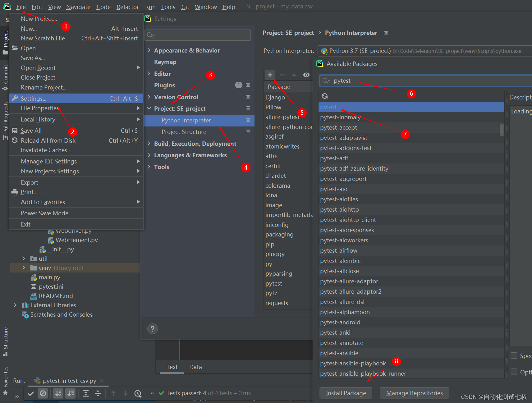Click the project-level icon on the Version Control row
Screen dimensions: 532x403
pyautogui.click(x=248, y=97)
